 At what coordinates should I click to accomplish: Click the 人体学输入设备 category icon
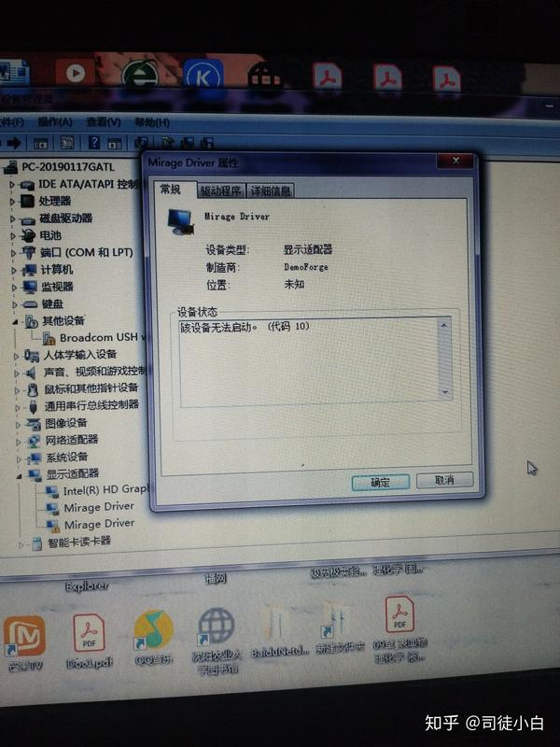32,356
